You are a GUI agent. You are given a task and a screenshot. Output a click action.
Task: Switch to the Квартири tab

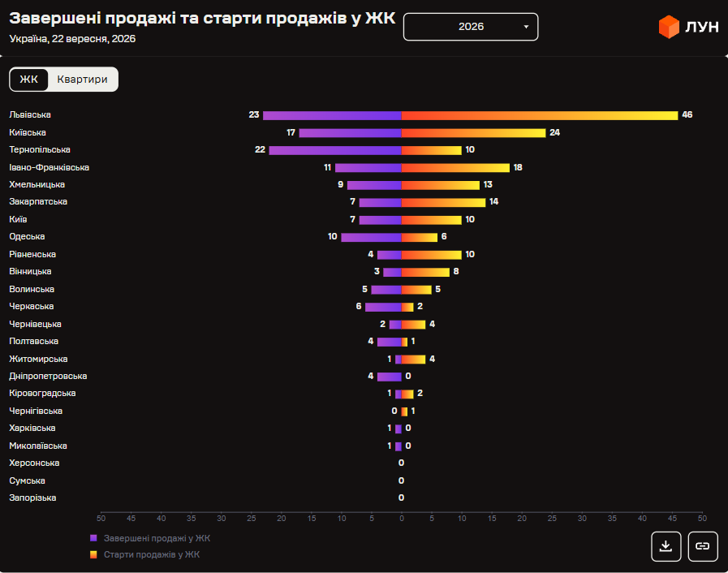pos(82,80)
